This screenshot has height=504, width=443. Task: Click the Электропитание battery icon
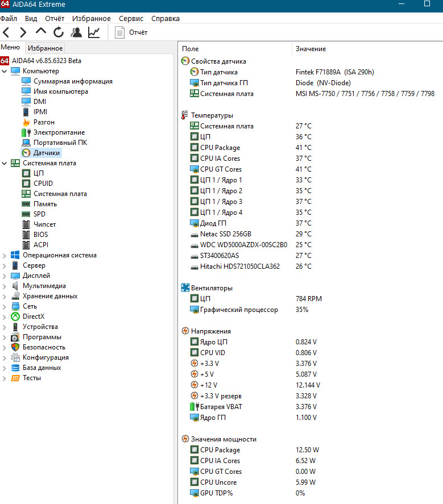(26, 132)
